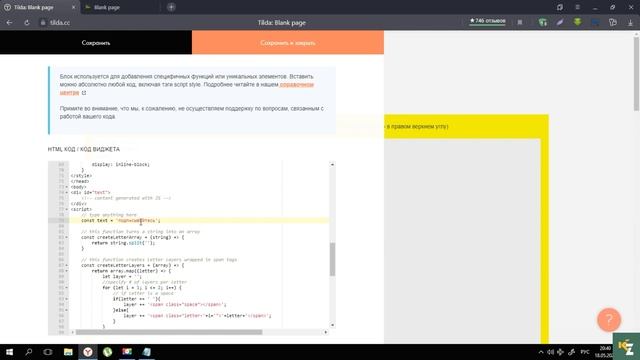Viewport: 640px width, 360px height.
Task: Click the page's right-edge vertical scrollbar
Action: (x=636, y=73)
